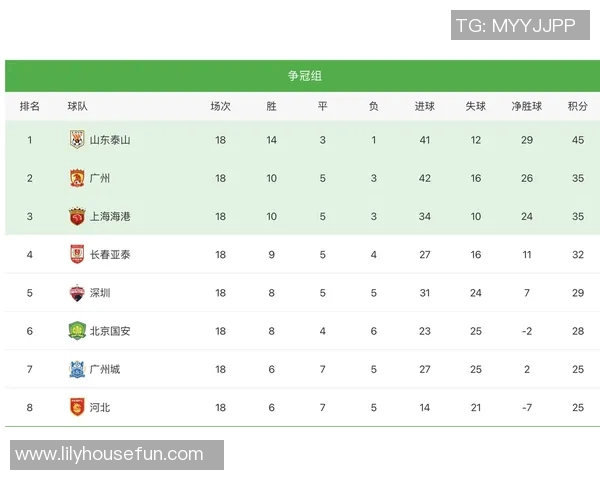
Task: Click the Beijing Guoan team crest icon
Action: click(x=77, y=331)
